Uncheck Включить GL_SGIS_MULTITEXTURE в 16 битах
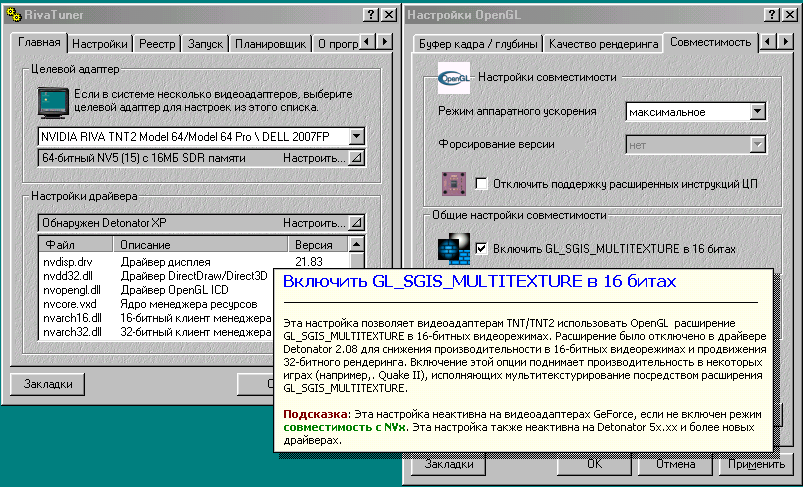 point(481,249)
